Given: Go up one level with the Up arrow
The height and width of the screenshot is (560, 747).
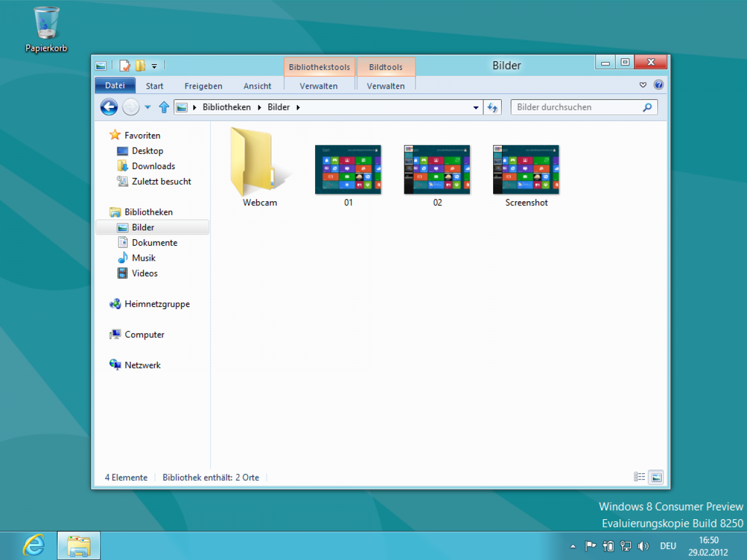Looking at the screenshot, I should point(164,107).
